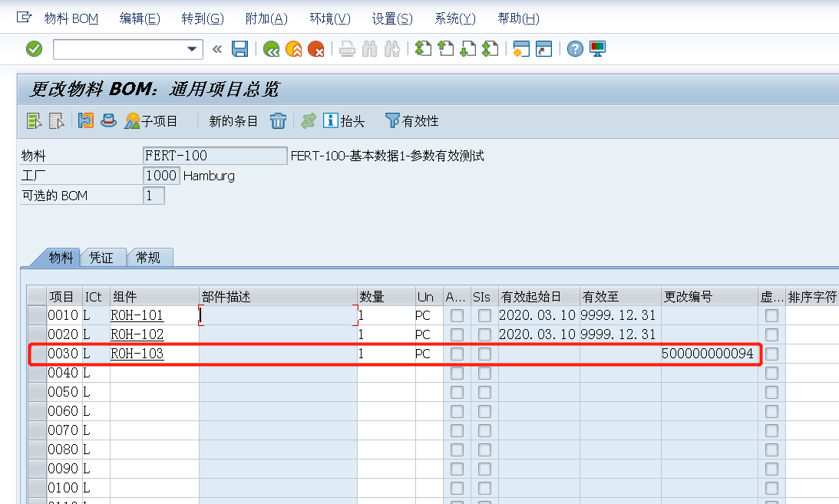The width and height of the screenshot is (839, 504).
Task: Open the 系统(Y) menu
Action: coord(455,18)
